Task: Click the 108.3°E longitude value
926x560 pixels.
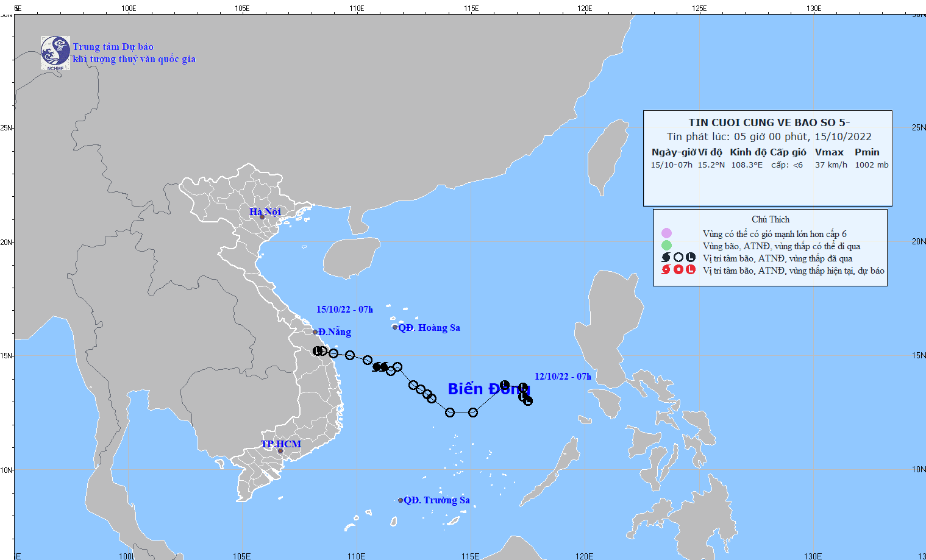Action: [747, 165]
